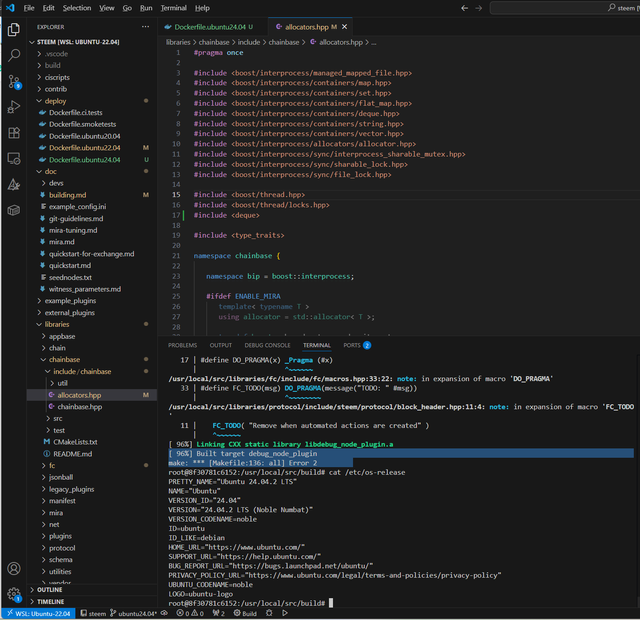The image size is (640, 620).
Task: Click the CMake Build status button
Action: 245,613
